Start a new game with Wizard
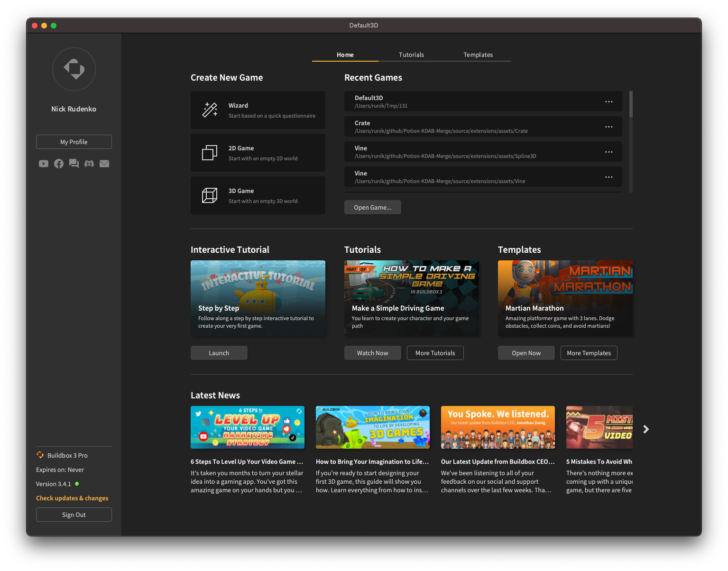728x571 pixels. click(x=258, y=110)
